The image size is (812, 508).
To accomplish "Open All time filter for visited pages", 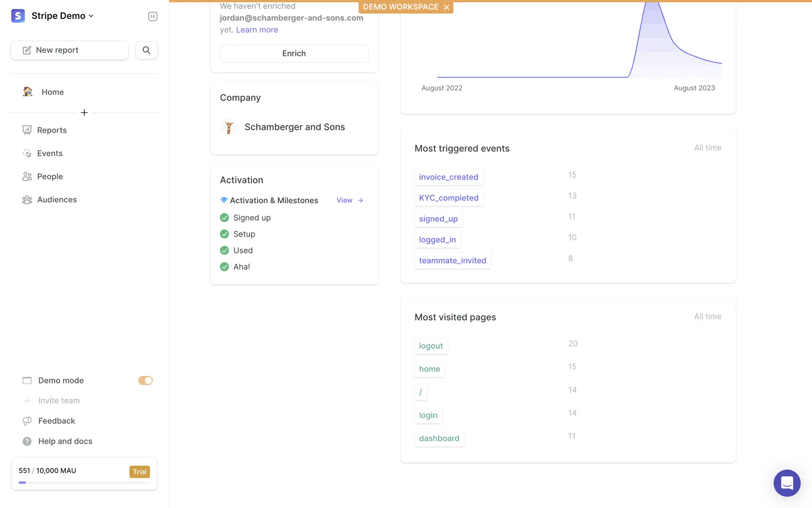I will click(708, 317).
